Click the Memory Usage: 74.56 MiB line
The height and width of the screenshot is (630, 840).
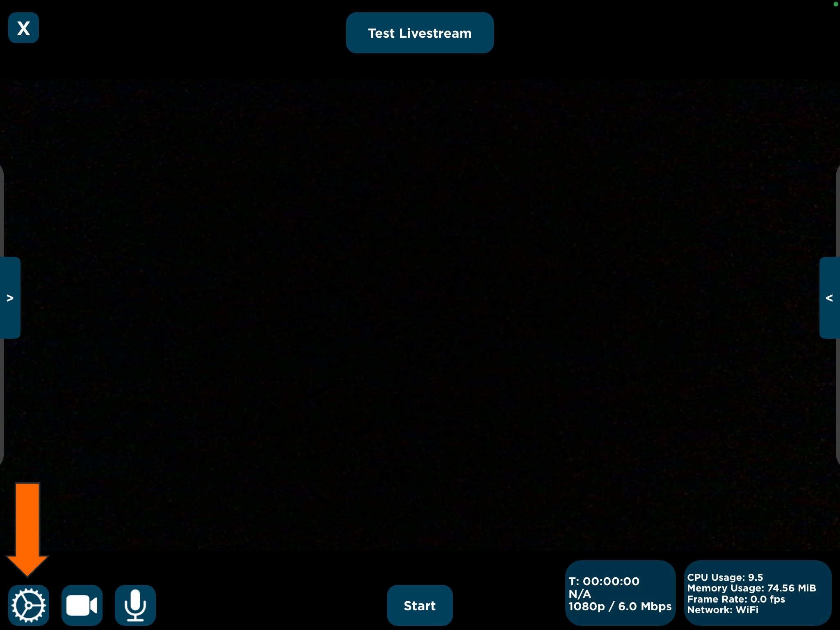click(751, 588)
